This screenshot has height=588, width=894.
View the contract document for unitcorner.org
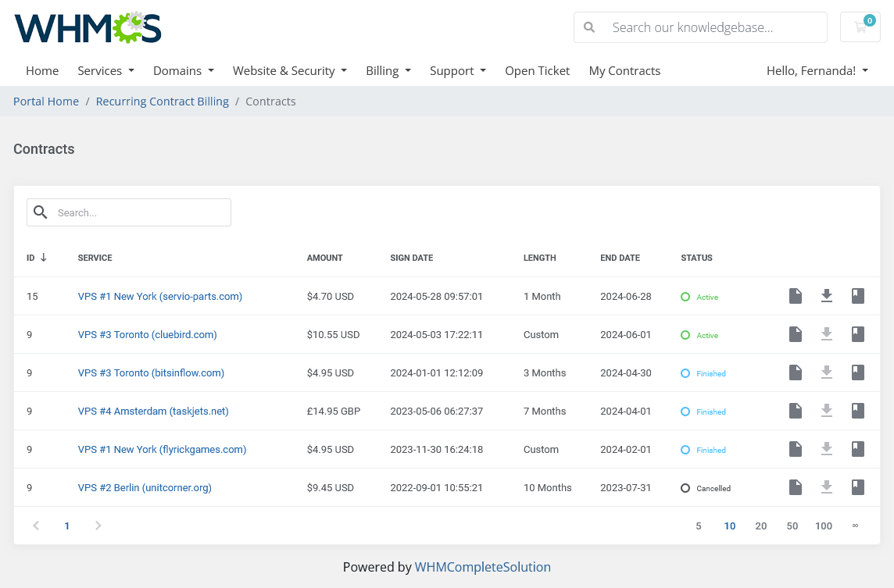click(x=796, y=486)
